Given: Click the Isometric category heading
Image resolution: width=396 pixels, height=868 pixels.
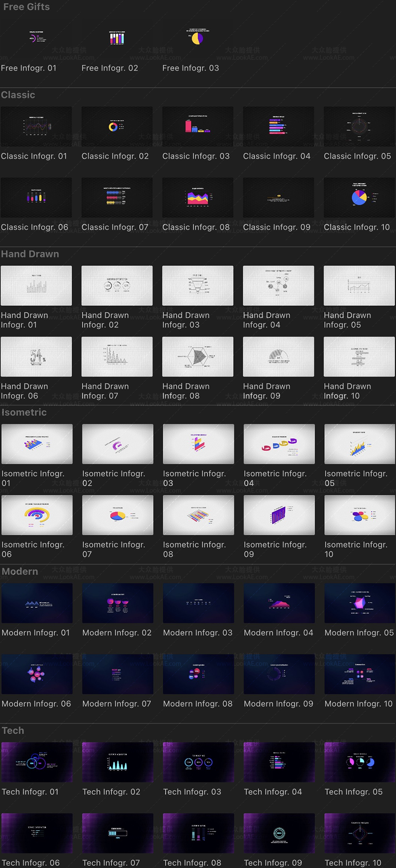Looking at the screenshot, I should (24, 412).
